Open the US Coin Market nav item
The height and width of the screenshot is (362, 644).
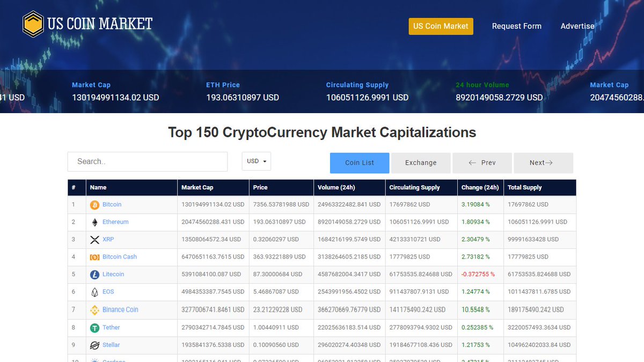tap(441, 26)
